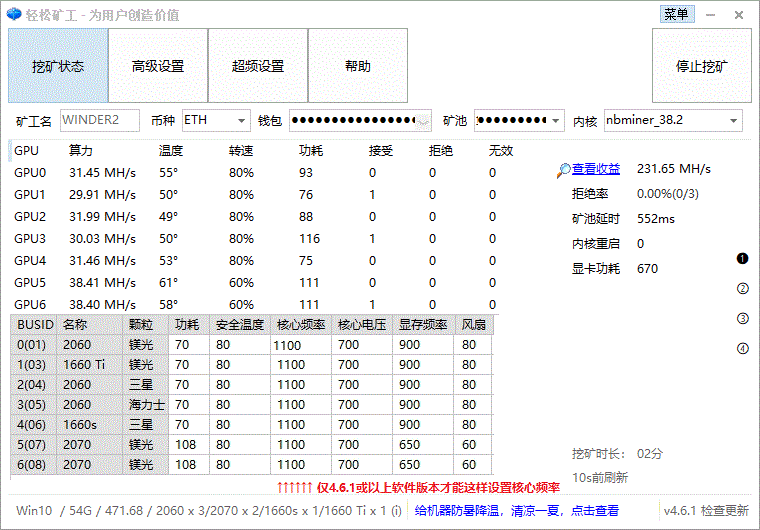Click core frequency cell for BUSID 0(01)
The width and height of the screenshot is (760, 530).
[301, 345]
